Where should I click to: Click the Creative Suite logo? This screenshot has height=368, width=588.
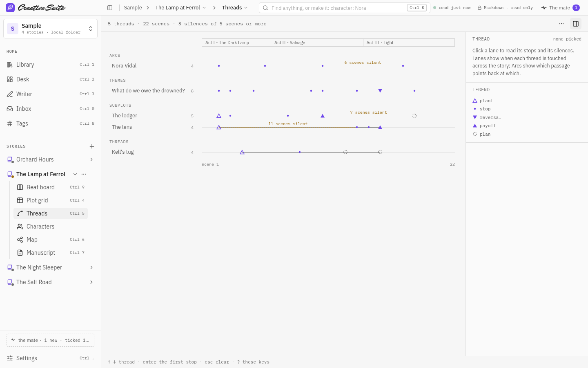(x=36, y=8)
